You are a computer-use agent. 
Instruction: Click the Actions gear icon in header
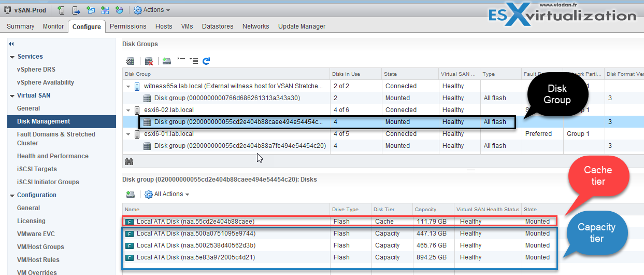(137, 10)
